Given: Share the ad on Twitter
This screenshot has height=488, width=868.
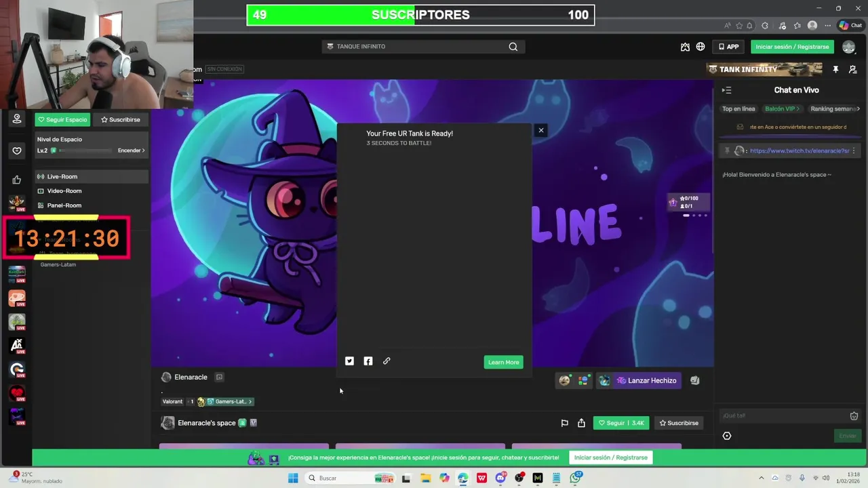Looking at the screenshot, I should (349, 361).
